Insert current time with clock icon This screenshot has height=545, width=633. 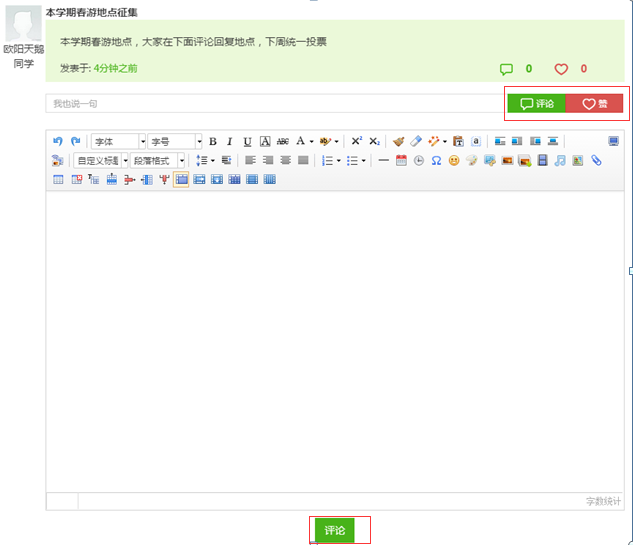pyautogui.click(x=419, y=161)
